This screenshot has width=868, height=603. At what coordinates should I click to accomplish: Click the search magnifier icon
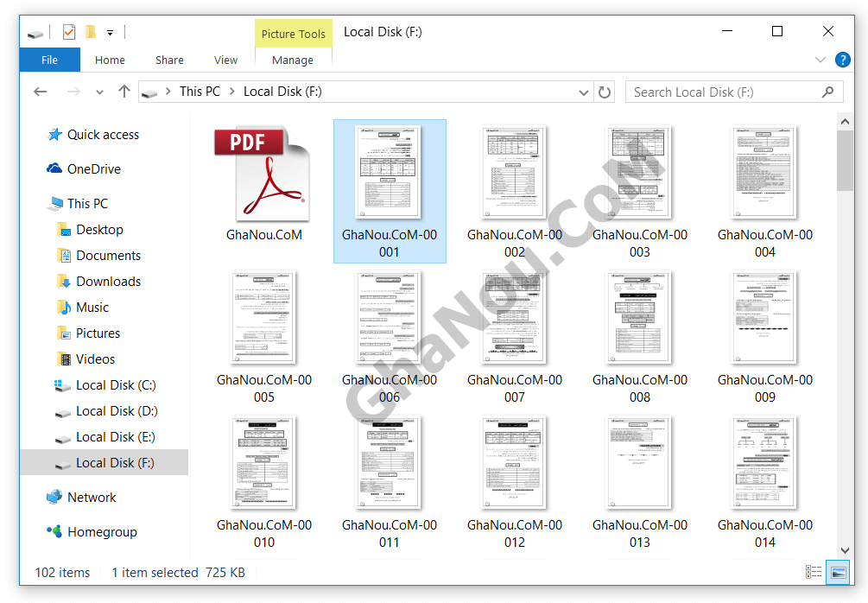click(827, 92)
